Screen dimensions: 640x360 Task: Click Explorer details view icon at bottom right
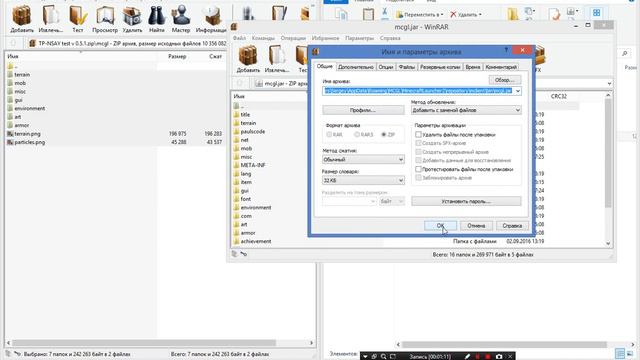(x=620, y=353)
